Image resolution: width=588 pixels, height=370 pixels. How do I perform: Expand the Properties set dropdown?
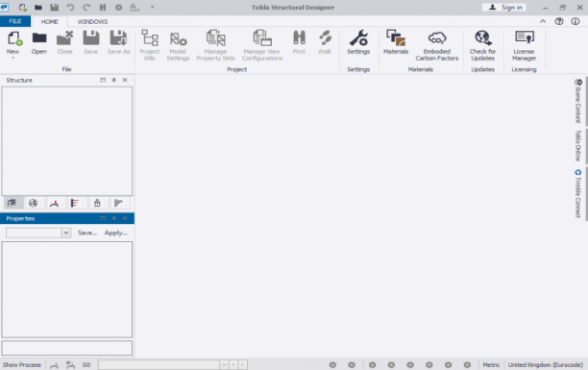point(66,233)
